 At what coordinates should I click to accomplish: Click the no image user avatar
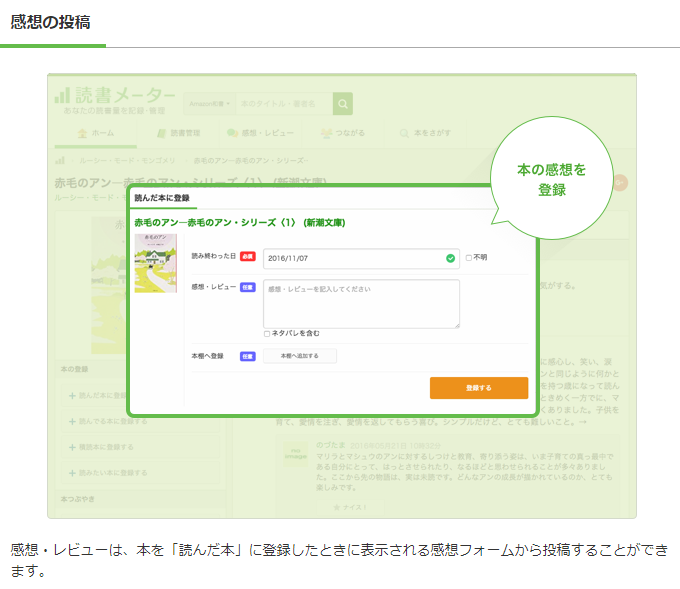[296, 454]
